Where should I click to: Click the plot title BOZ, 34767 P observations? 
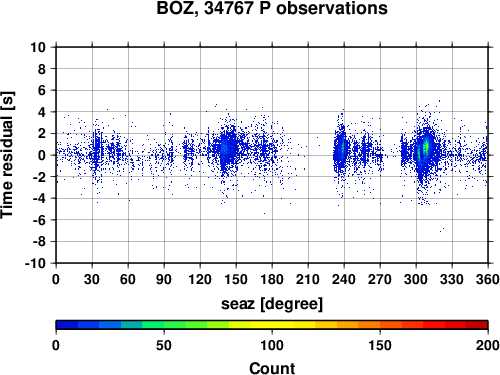coord(272,8)
